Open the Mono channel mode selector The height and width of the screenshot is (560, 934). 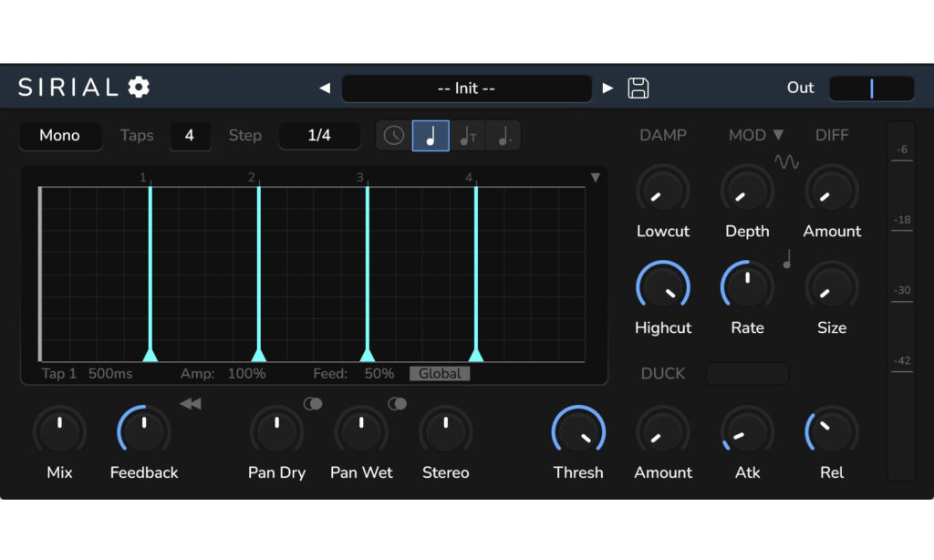[x=60, y=136]
